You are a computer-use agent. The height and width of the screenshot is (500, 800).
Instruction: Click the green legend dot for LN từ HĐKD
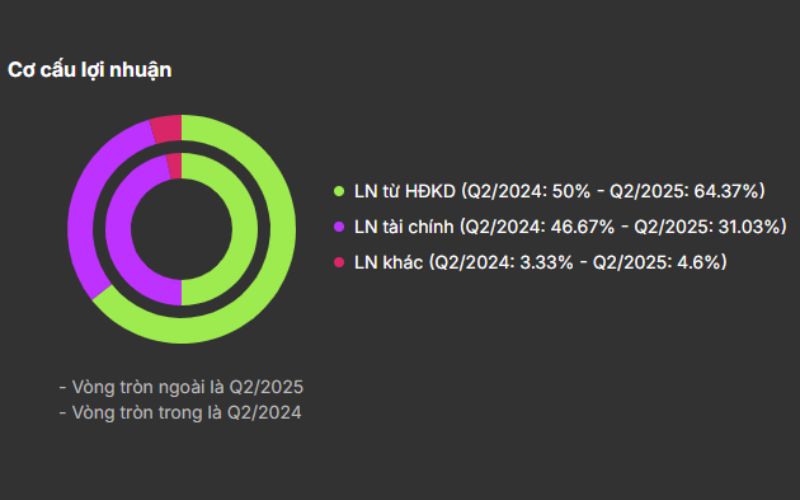pos(339,190)
